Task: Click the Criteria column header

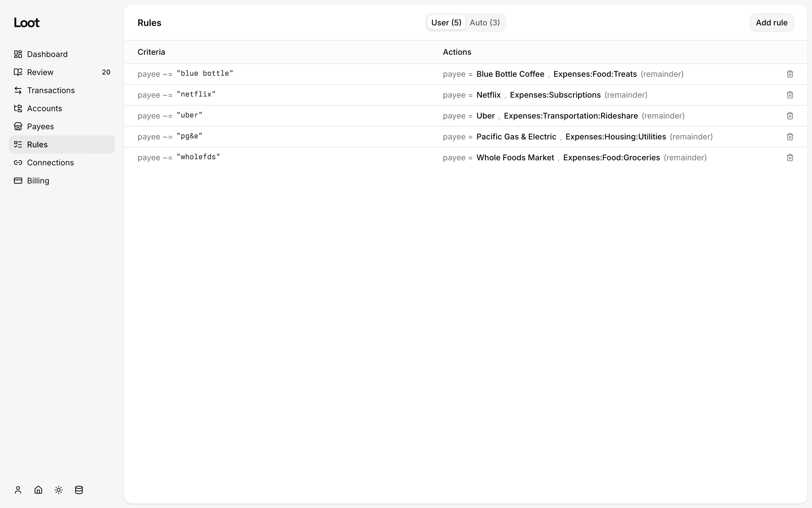Action: pos(151,52)
